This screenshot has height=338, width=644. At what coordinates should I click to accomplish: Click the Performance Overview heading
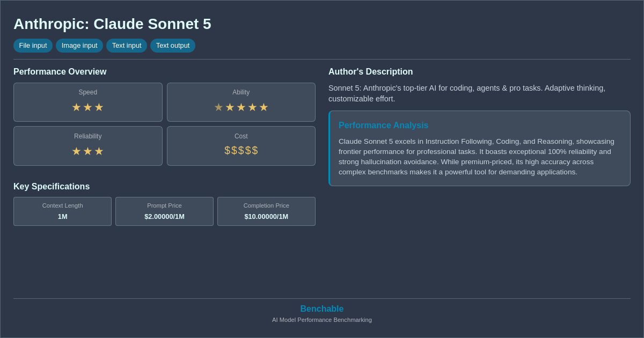pyautogui.click(x=60, y=72)
